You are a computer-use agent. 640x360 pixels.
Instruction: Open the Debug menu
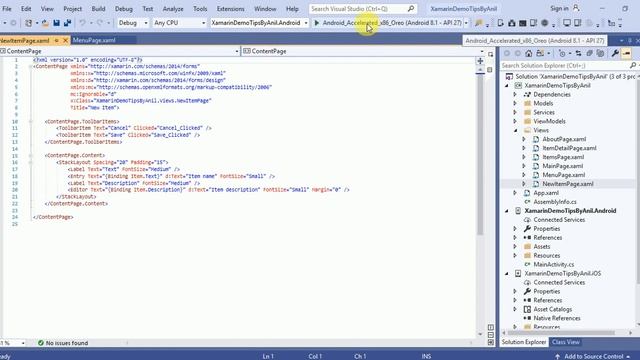[124, 9]
